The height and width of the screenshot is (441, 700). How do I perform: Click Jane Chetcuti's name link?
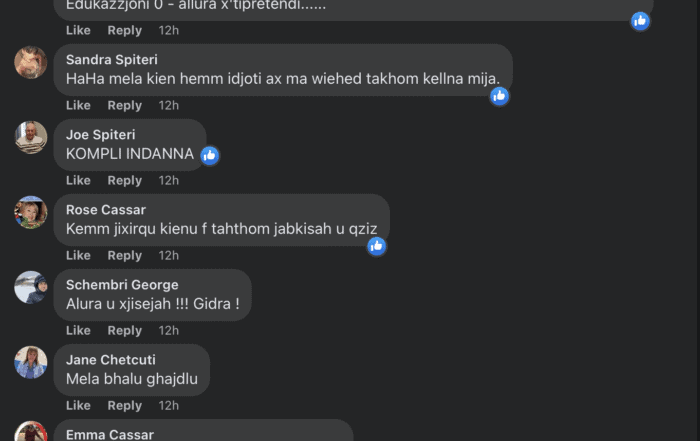(x=111, y=360)
